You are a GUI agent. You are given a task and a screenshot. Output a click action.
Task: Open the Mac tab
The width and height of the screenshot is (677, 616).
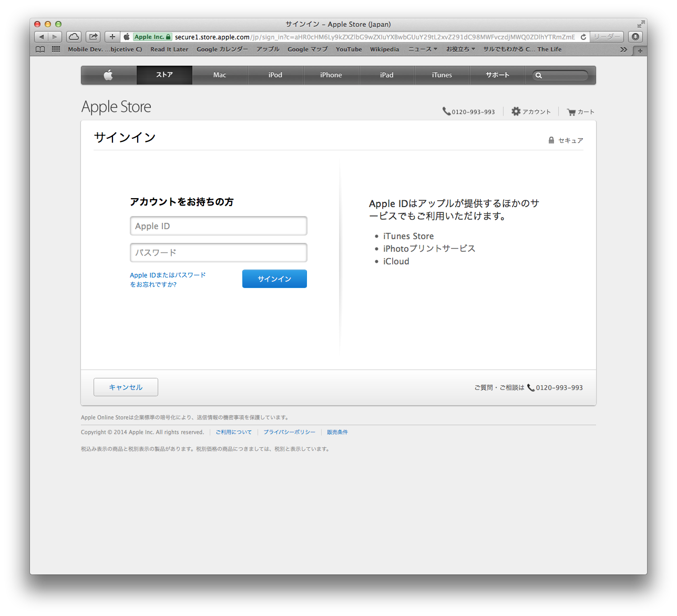(220, 75)
